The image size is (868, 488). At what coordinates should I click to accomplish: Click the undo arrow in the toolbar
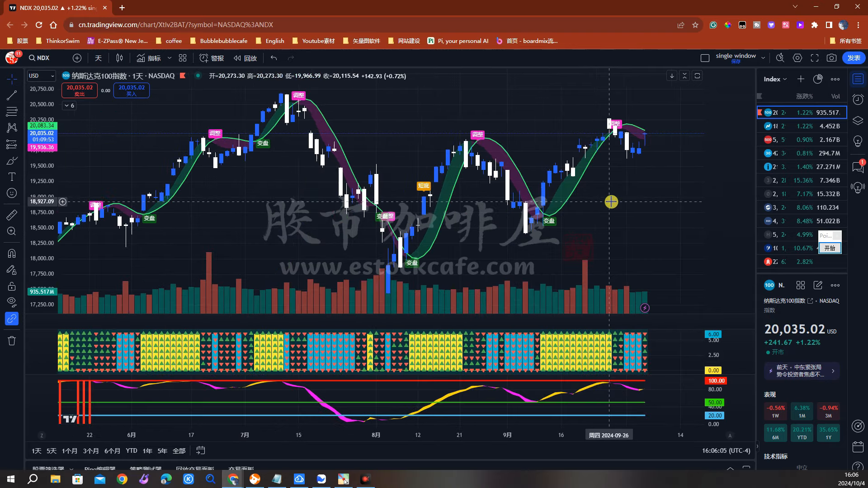coord(274,58)
